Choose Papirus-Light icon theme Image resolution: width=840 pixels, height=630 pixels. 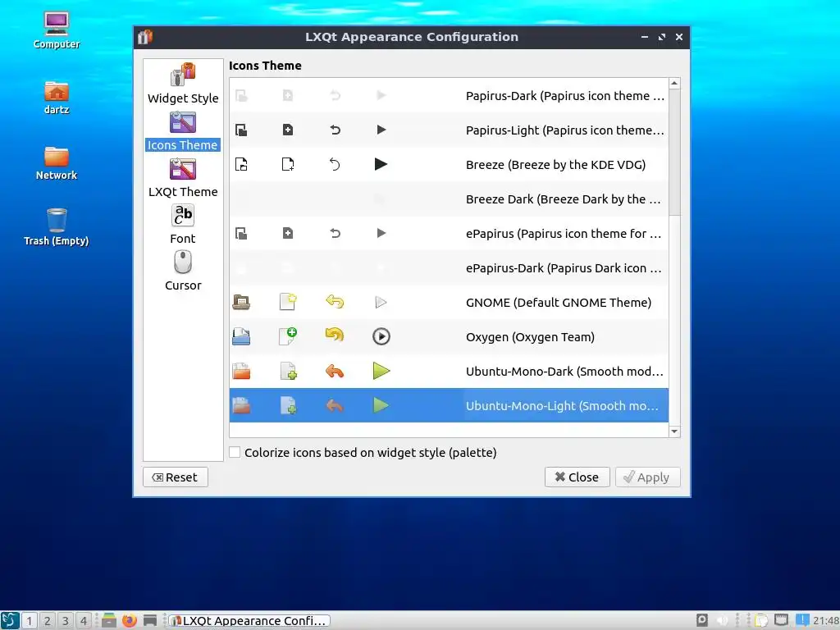point(449,130)
